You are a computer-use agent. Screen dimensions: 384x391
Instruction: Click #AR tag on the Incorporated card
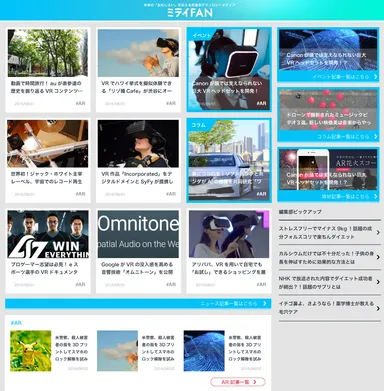(x=171, y=194)
